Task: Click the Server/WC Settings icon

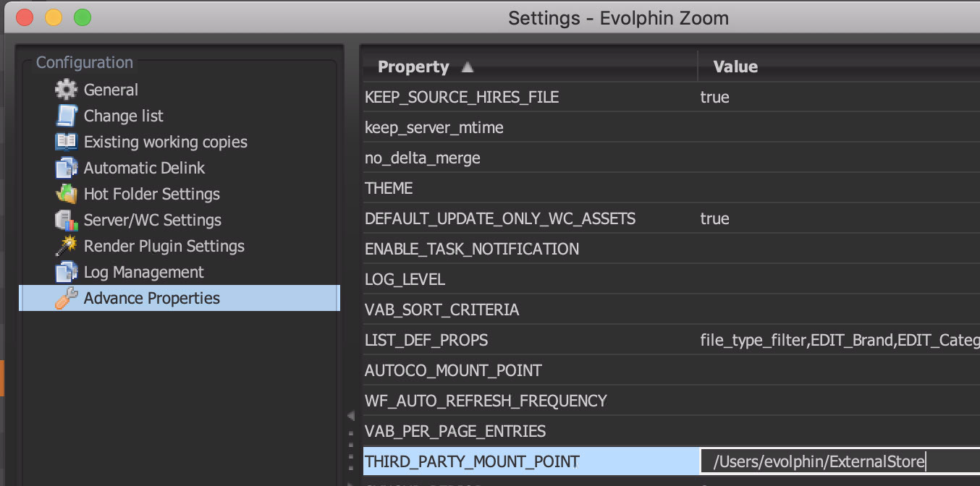Action: 66,220
